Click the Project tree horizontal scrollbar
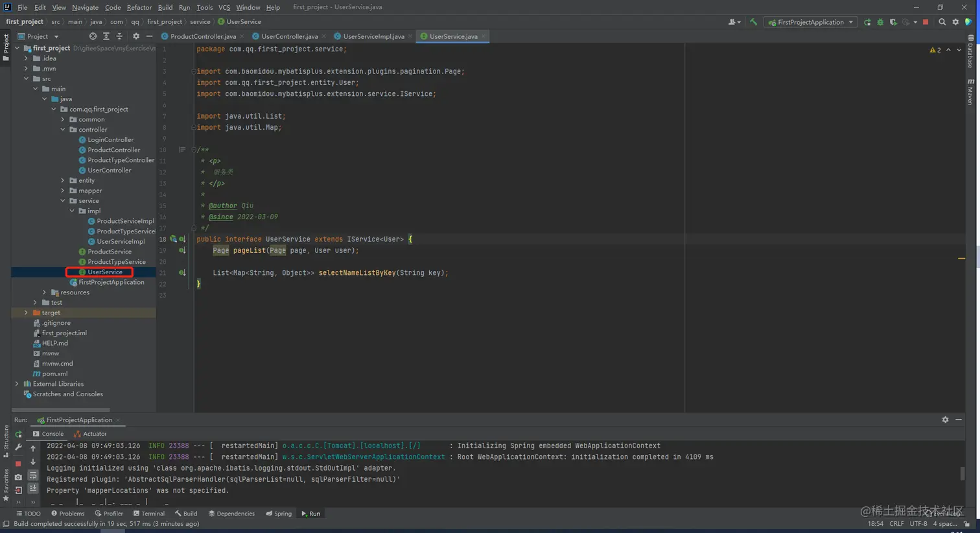The width and height of the screenshot is (980, 533). [61, 410]
